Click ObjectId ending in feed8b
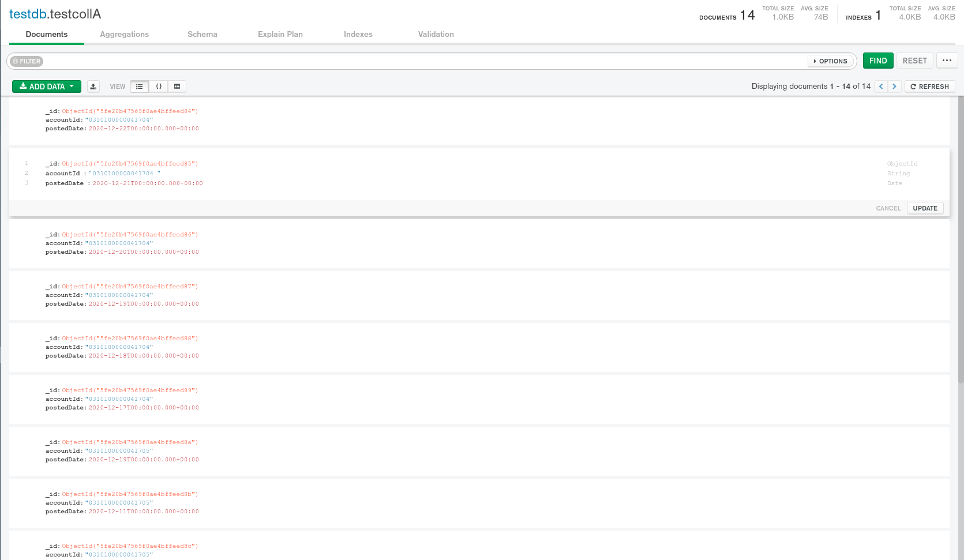Screen dimensions: 964x560 (130, 494)
